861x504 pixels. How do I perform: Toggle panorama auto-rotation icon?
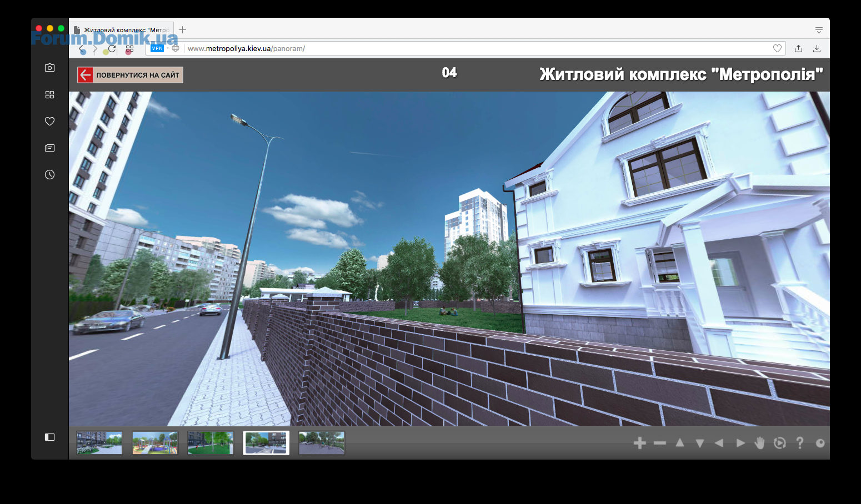780,442
